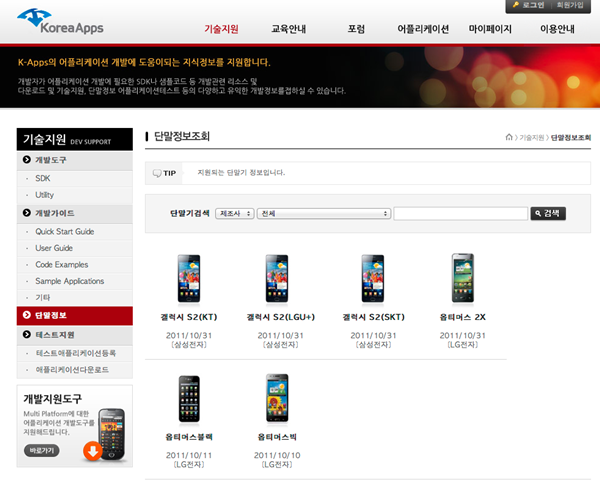The width and height of the screenshot is (600, 483).
Task: Click the orange download arrow icon
Action: pos(93,451)
